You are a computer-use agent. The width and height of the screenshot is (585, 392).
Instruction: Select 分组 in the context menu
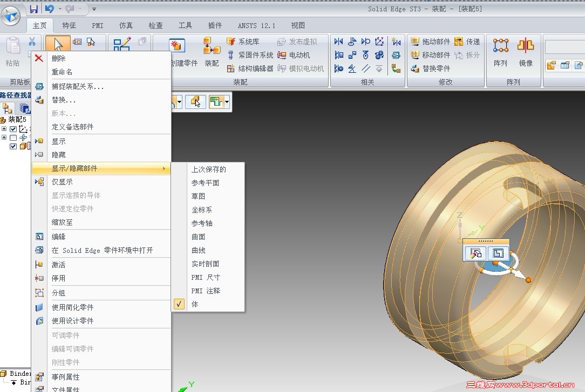101,293
